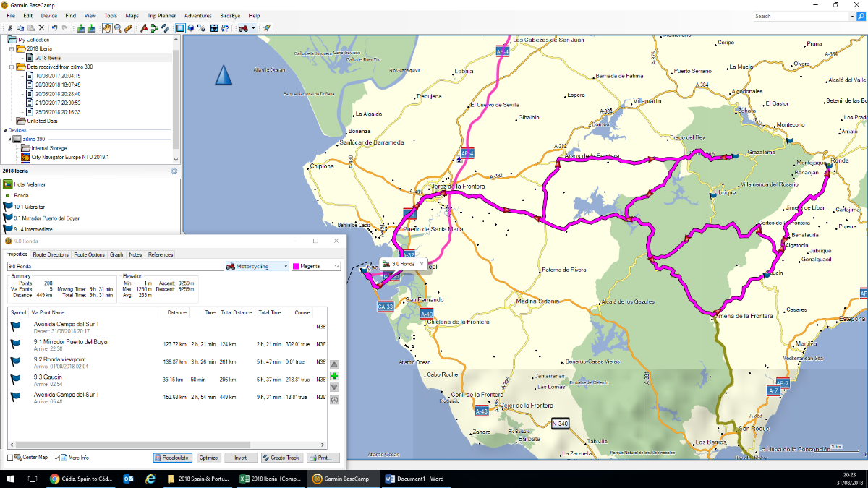
Task: Toggle the Center Map checkbox
Action: pos(10,458)
